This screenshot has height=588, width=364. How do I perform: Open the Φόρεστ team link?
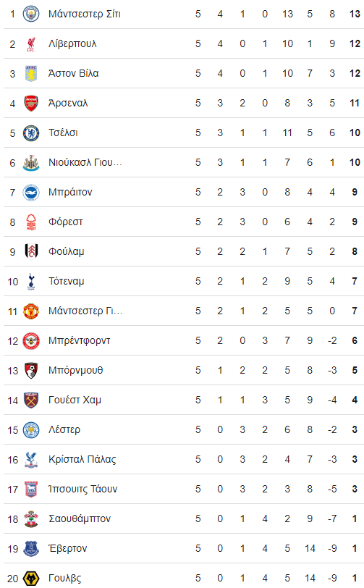tap(66, 222)
